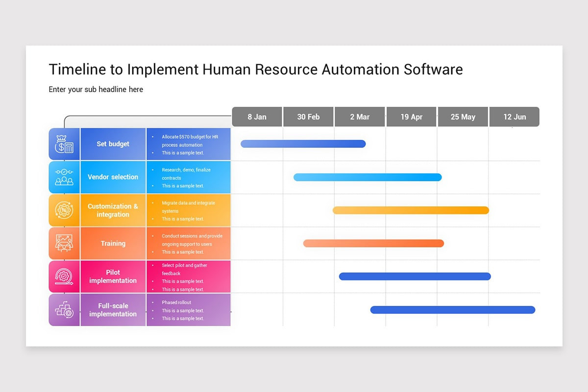Select the blue Set budget timeline bar
The width and height of the screenshot is (588, 392).
coord(302,144)
